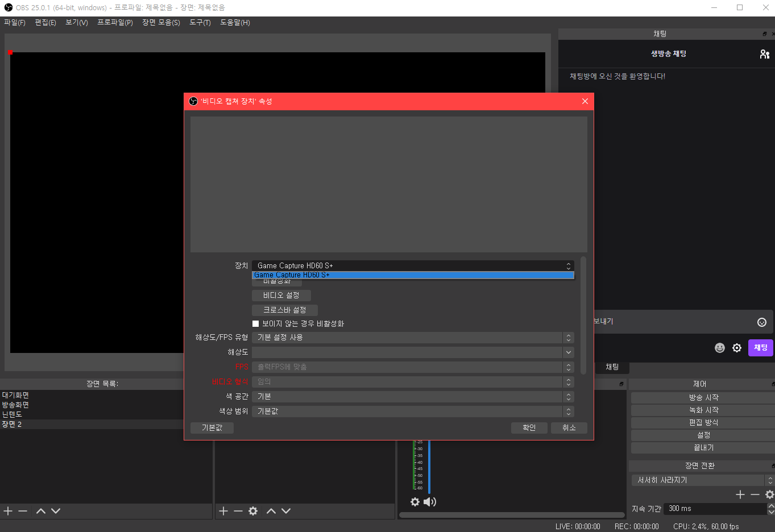Open the Resolution/FPS type dropdown

(x=413, y=338)
